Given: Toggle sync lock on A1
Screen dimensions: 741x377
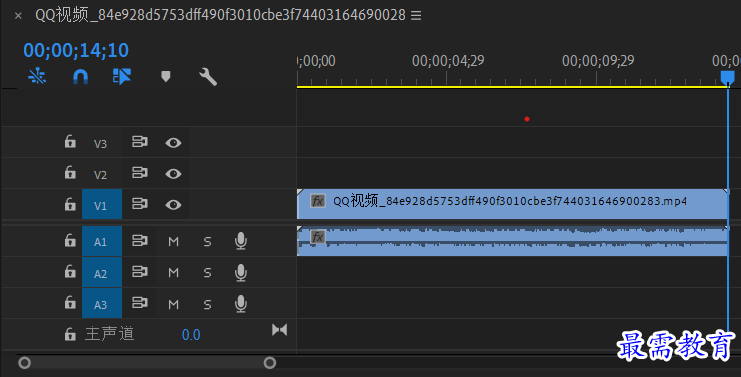Looking at the screenshot, I should pyautogui.click(x=139, y=240).
